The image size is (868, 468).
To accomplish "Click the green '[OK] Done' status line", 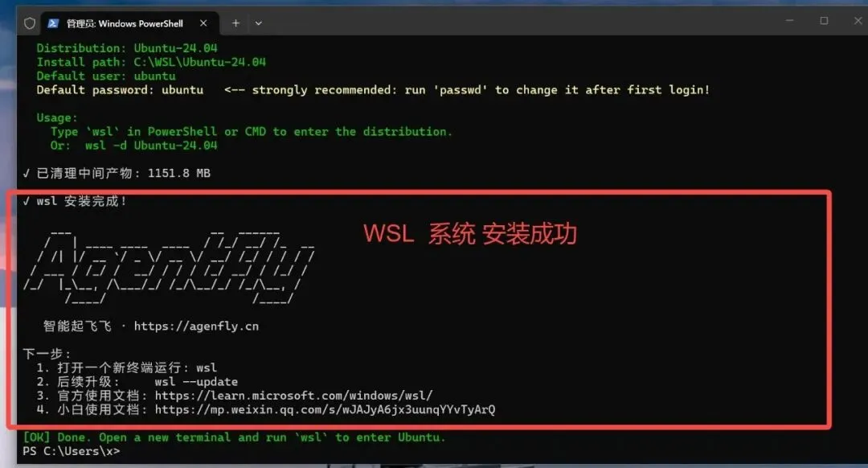I will (x=234, y=437).
